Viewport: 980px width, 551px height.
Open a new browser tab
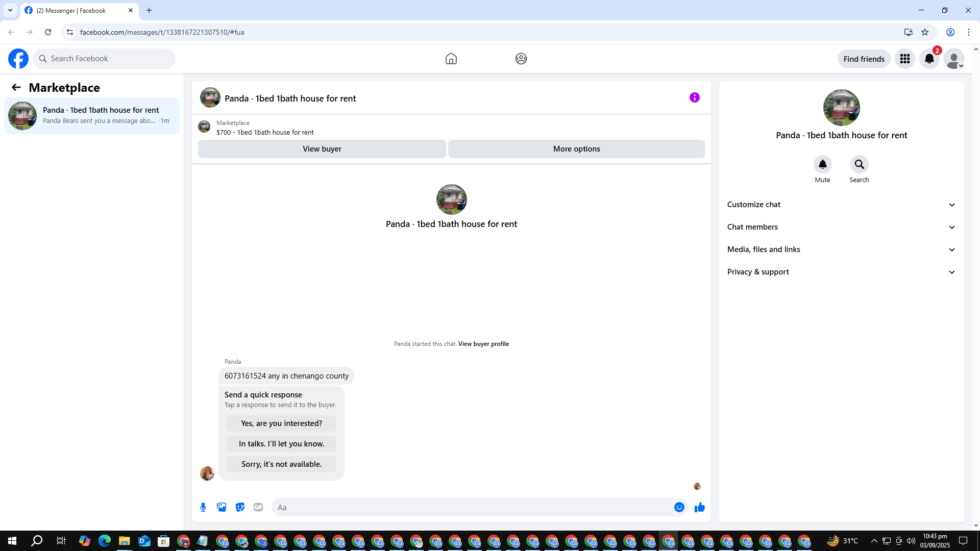click(x=149, y=10)
